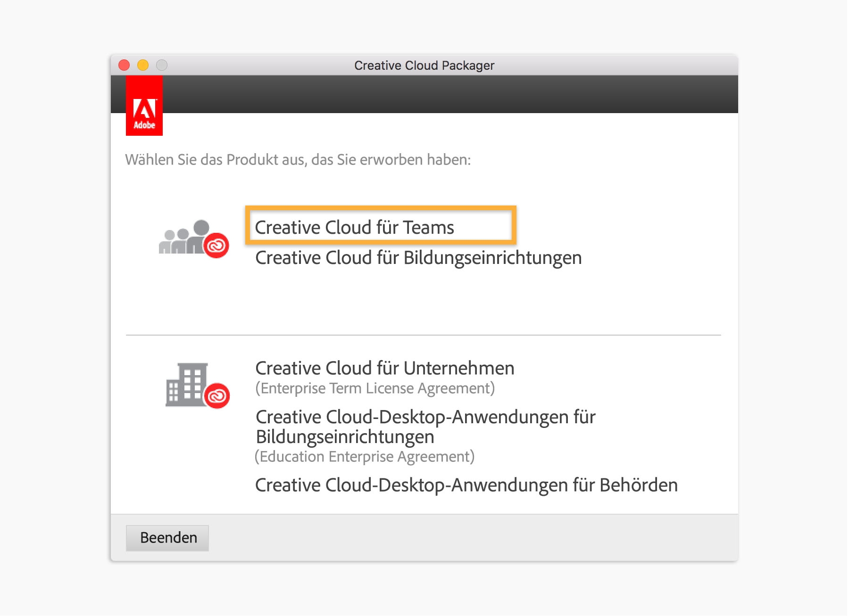Click the horizontal divider between product groups
The image size is (849, 616).
[x=423, y=335]
